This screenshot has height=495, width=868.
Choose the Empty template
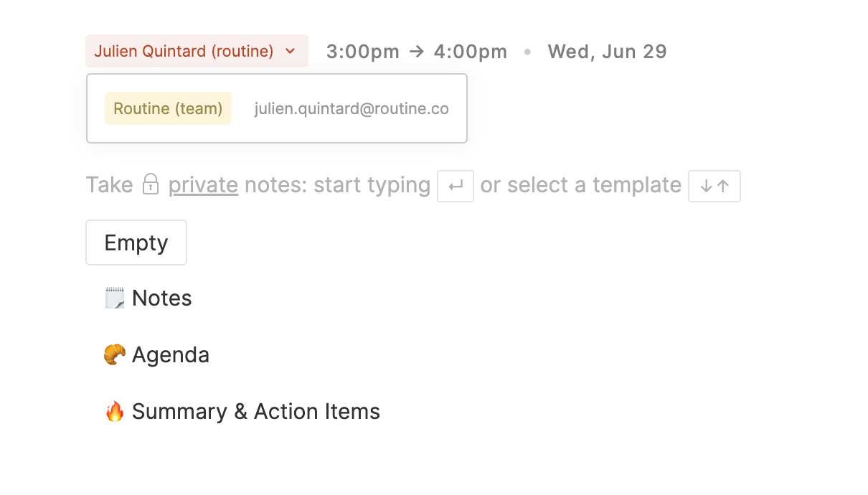(136, 242)
